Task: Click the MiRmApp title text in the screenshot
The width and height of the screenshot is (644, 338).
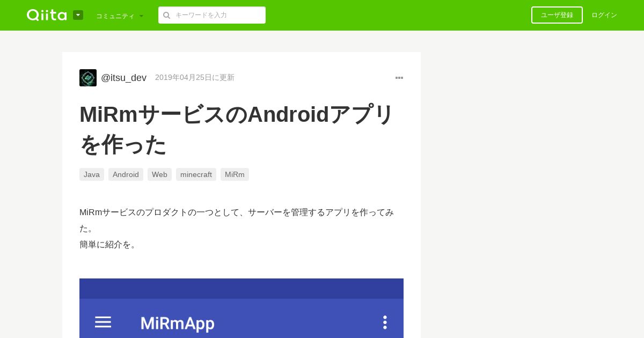Action: tap(178, 324)
